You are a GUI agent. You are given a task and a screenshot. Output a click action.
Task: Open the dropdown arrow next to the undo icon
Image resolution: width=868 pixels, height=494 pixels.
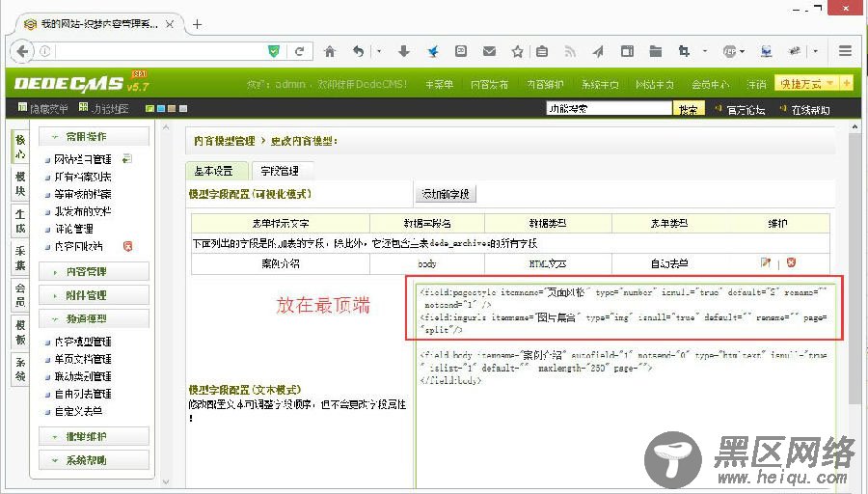(x=379, y=51)
